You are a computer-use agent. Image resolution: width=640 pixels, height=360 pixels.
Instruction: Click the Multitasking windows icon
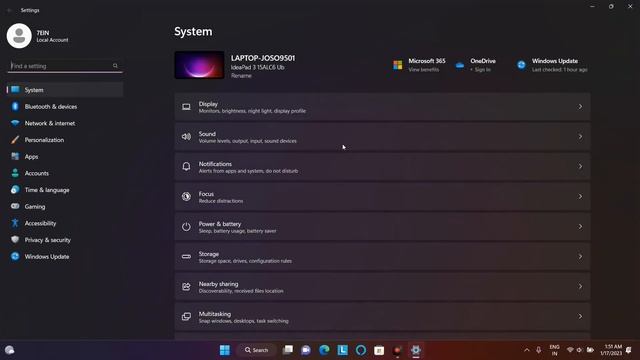coord(186,317)
